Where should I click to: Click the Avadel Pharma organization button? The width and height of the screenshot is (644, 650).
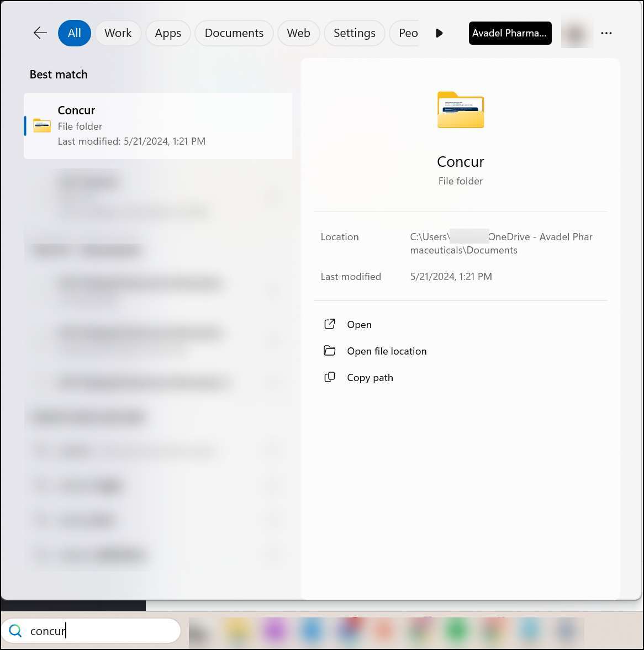[x=510, y=33]
